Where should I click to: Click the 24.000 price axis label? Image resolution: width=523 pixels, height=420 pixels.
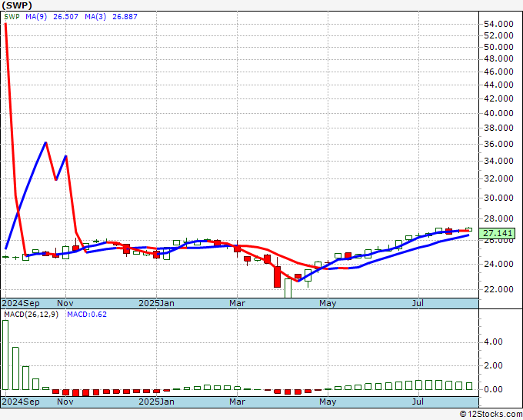(498, 264)
